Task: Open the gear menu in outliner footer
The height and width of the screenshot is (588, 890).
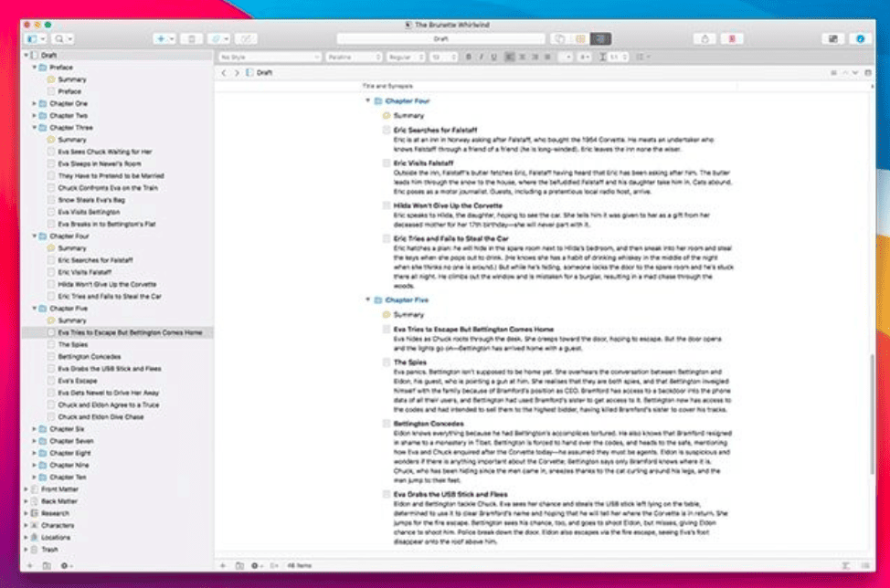Action: [257, 565]
